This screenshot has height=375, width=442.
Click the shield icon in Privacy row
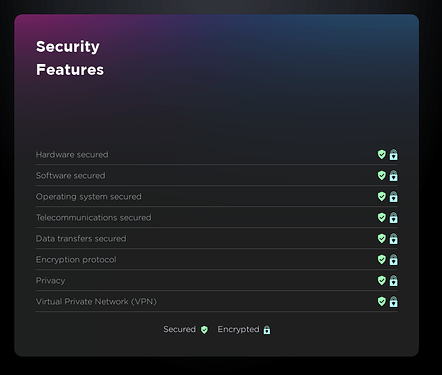pos(382,280)
